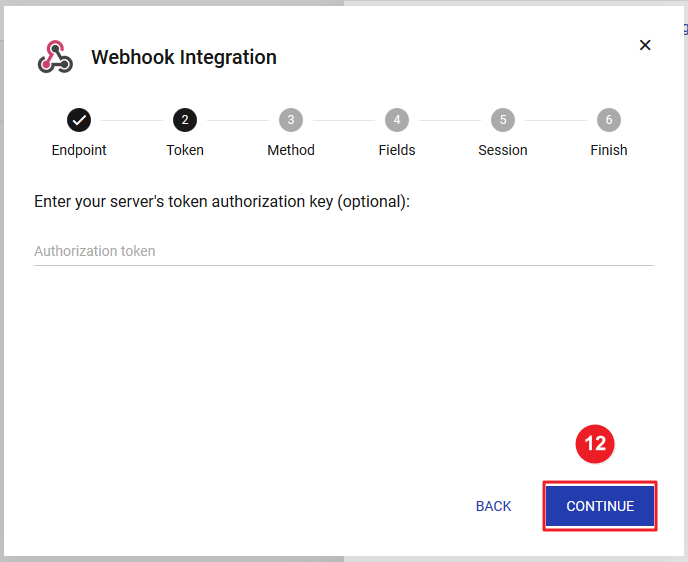Viewport: 688px width, 562px height.
Task: Click the step 6 circle indicator
Action: 608,120
